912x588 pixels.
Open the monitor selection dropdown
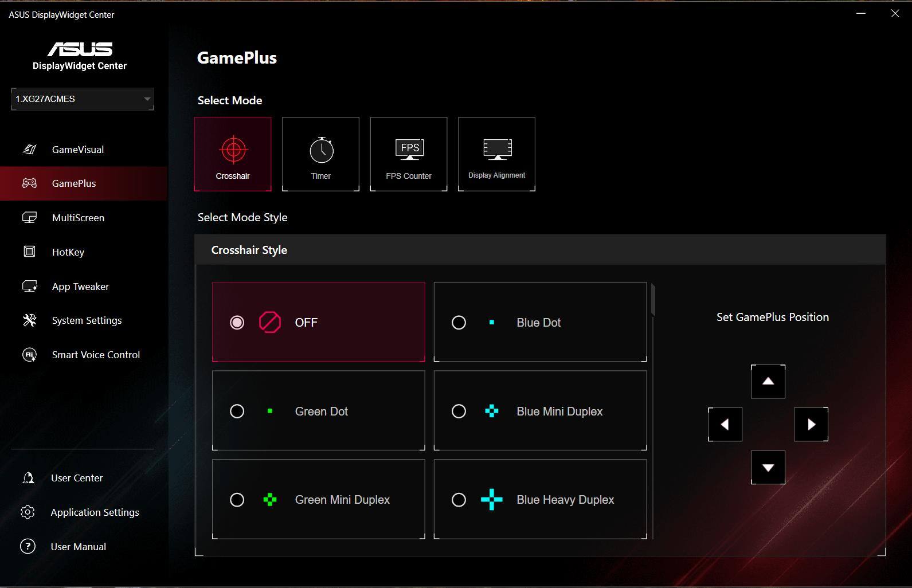click(83, 99)
